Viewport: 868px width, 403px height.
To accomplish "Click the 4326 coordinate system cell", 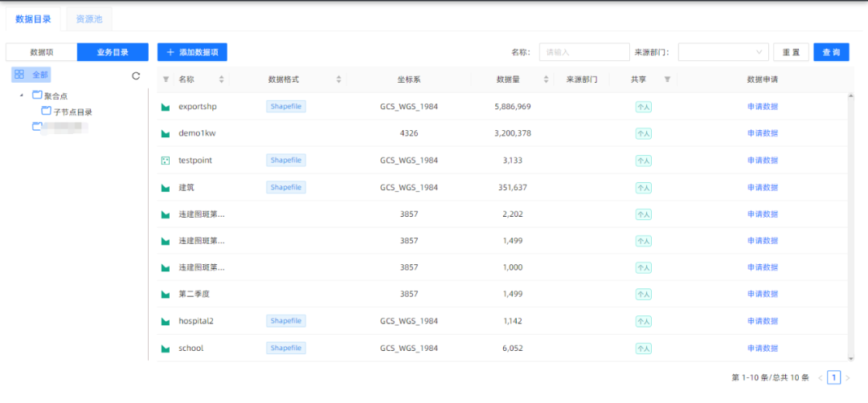I will (409, 133).
